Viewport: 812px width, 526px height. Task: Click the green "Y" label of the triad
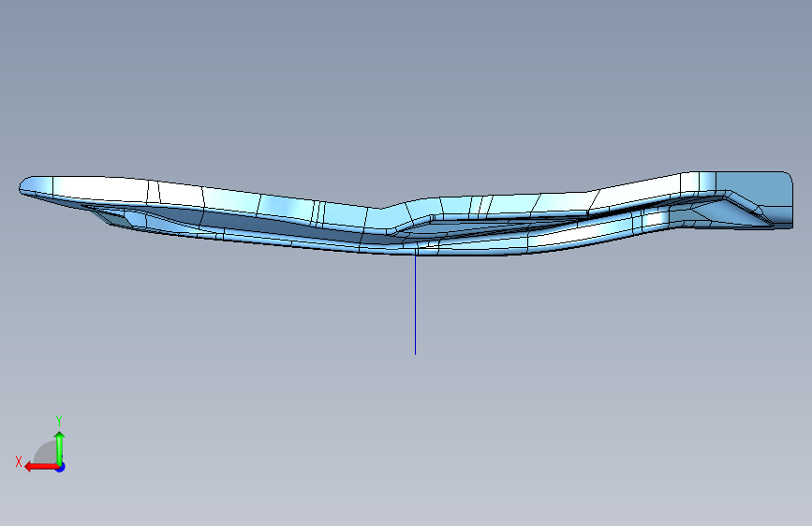pyautogui.click(x=59, y=421)
